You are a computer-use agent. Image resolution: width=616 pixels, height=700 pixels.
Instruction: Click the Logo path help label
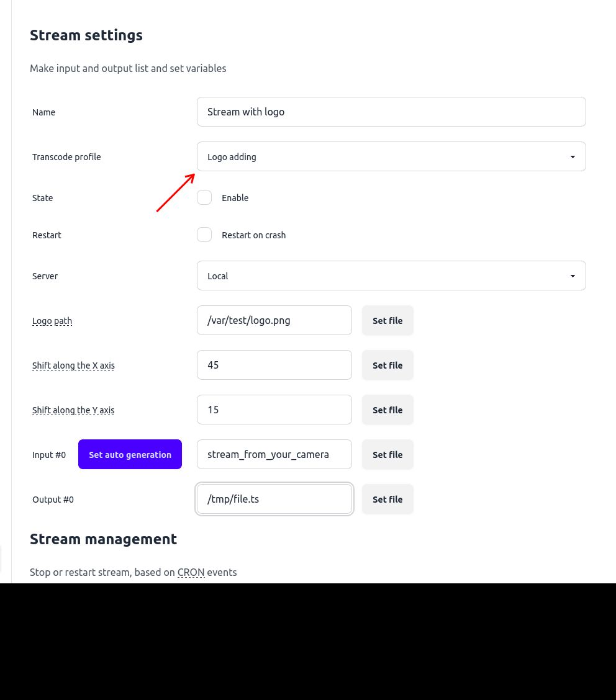(52, 321)
